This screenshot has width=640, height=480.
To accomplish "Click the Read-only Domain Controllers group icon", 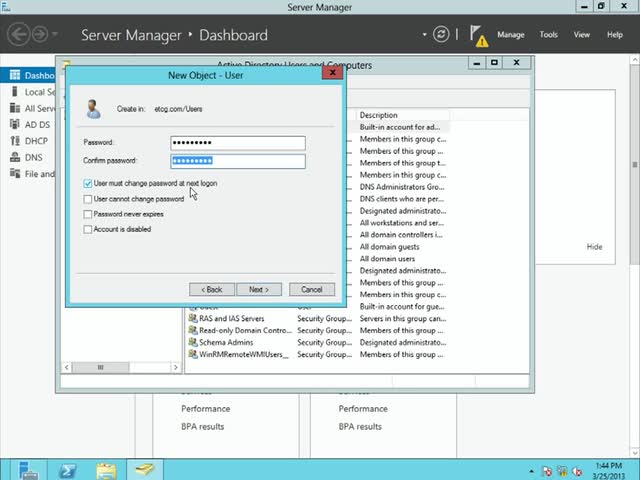I will coord(193,330).
